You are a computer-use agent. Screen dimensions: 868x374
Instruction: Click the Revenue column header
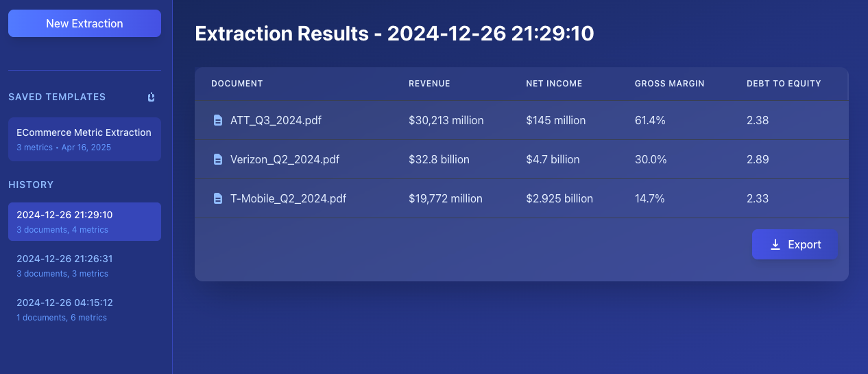[x=429, y=84]
